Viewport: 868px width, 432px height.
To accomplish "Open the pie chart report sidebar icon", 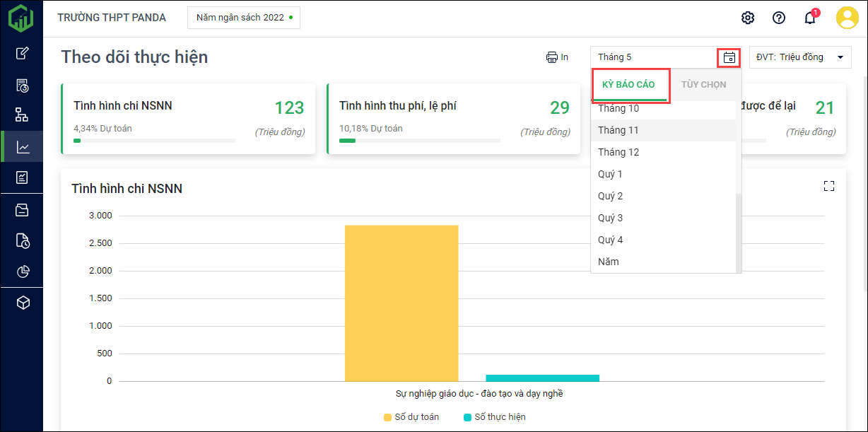I will 23,272.
